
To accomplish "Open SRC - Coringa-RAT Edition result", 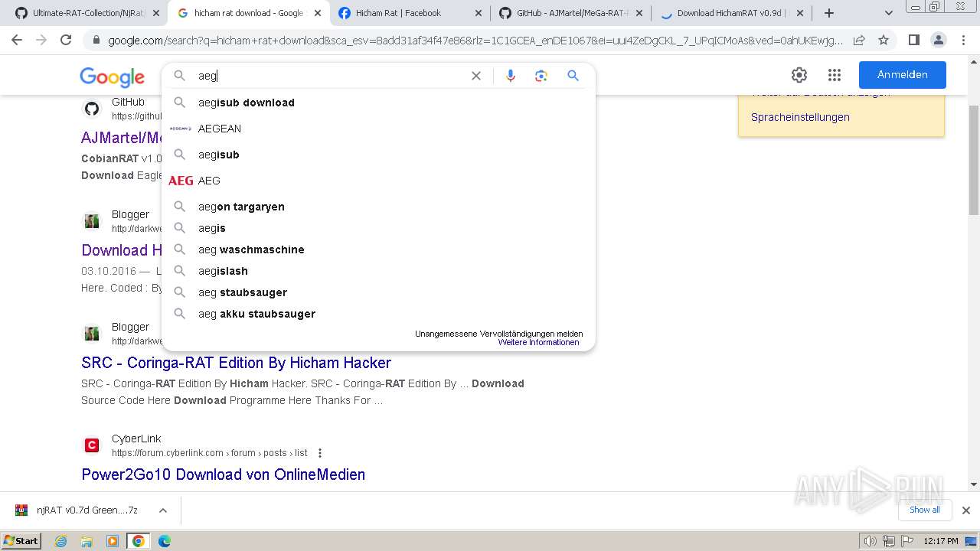I will (236, 363).
